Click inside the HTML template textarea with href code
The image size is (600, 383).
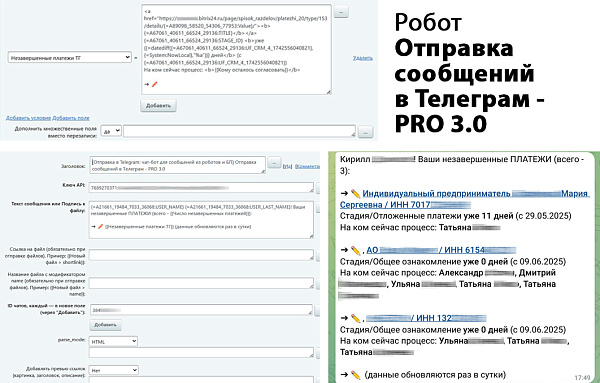(236, 49)
